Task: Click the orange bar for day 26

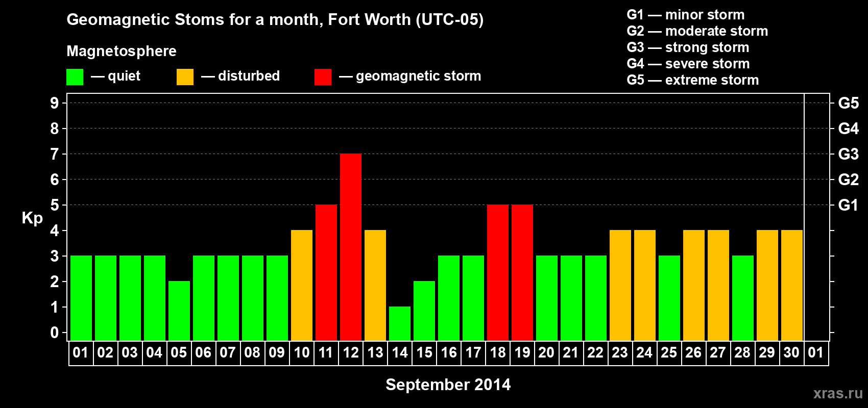Action: click(694, 285)
